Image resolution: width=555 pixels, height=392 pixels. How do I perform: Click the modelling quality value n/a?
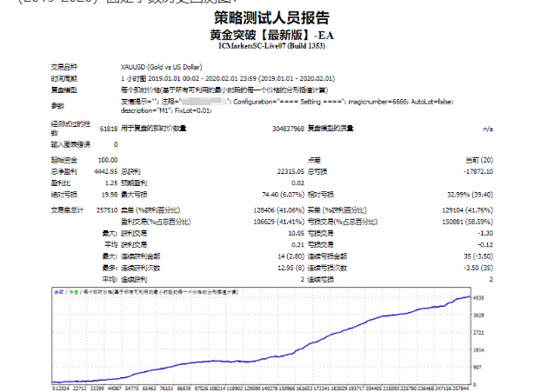point(488,129)
